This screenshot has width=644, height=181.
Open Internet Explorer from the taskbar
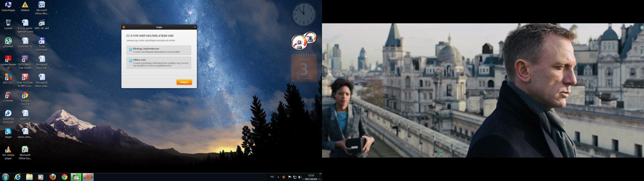(17, 177)
